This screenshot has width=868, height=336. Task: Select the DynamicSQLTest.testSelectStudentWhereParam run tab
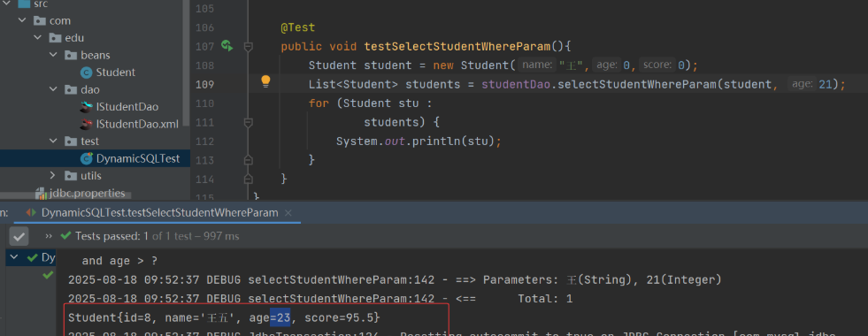(x=159, y=212)
